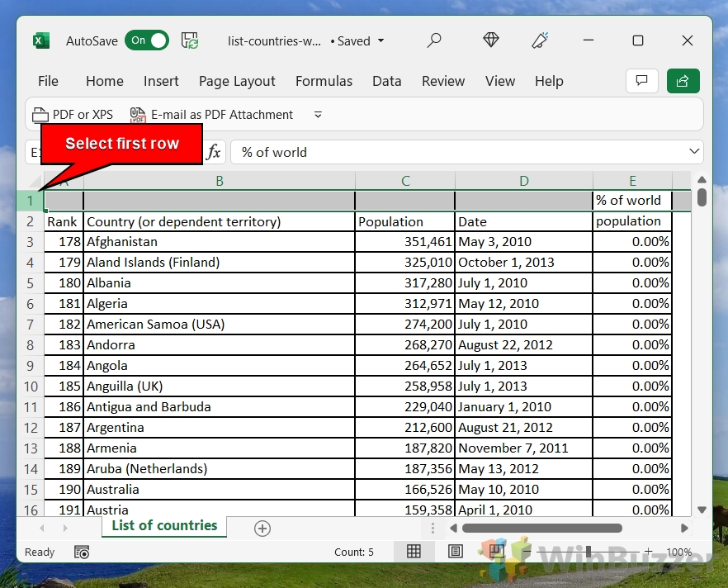The height and width of the screenshot is (588, 728).
Task: Select the 'Argentina' cell
Action: (x=220, y=428)
